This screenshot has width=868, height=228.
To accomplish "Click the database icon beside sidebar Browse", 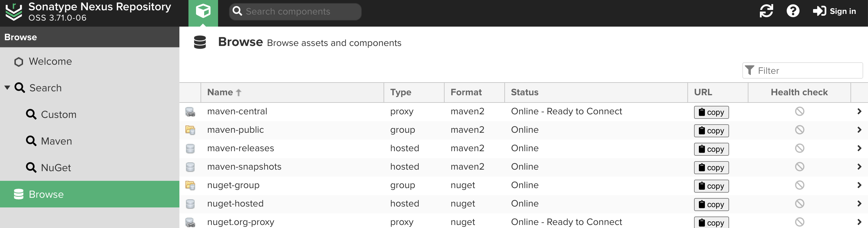I will coord(18,194).
